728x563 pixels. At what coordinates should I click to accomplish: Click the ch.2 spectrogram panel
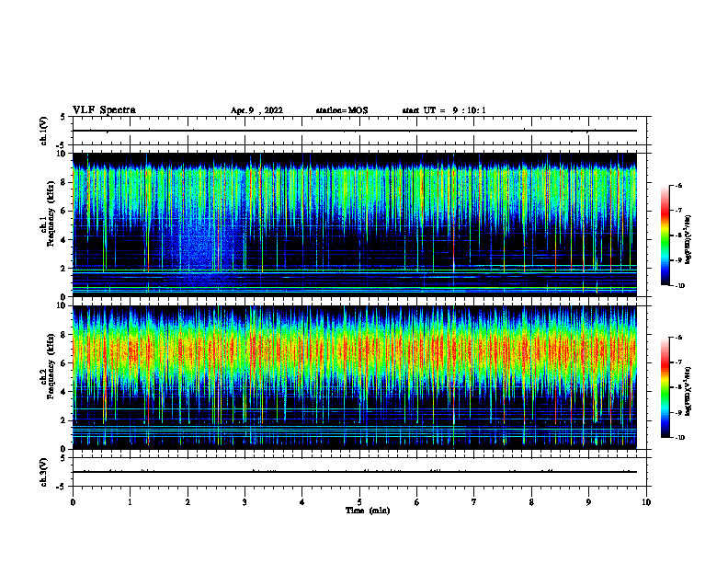click(355, 377)
